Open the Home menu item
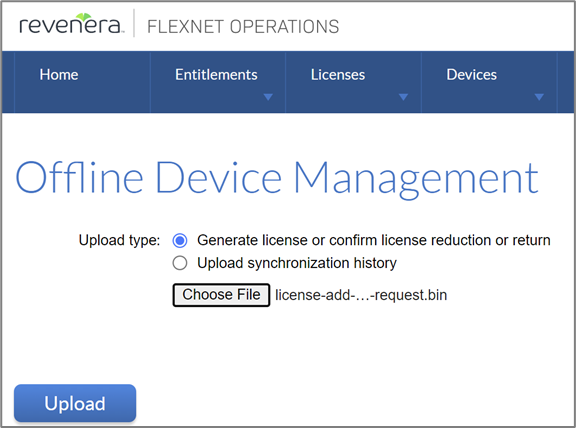576x428 pixels. click(59, 75)
